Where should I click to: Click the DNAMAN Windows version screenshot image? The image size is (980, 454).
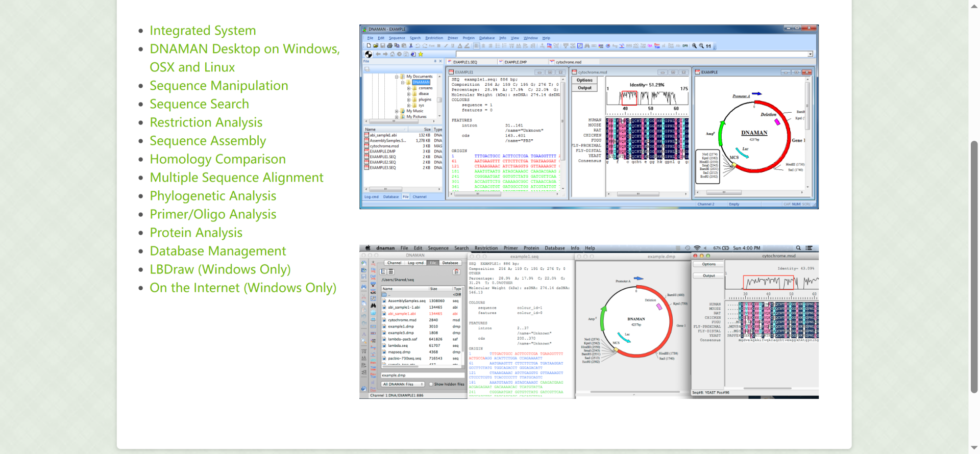(589, 117)
